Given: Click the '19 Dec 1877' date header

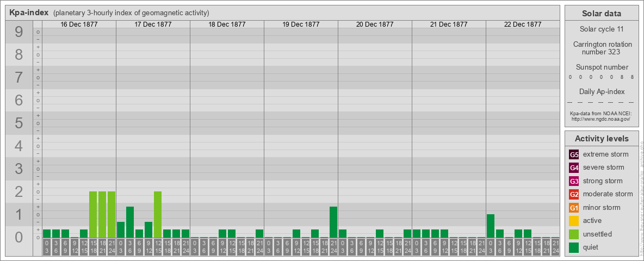Looking at the screenshot, I should coord(301,24).
